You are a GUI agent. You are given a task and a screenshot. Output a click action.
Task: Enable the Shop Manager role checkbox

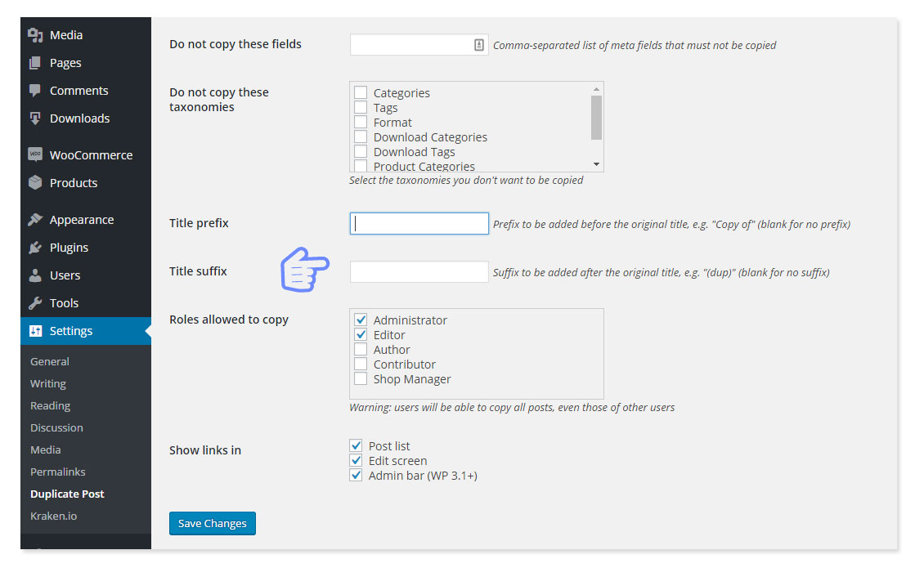tap(361, 379)
